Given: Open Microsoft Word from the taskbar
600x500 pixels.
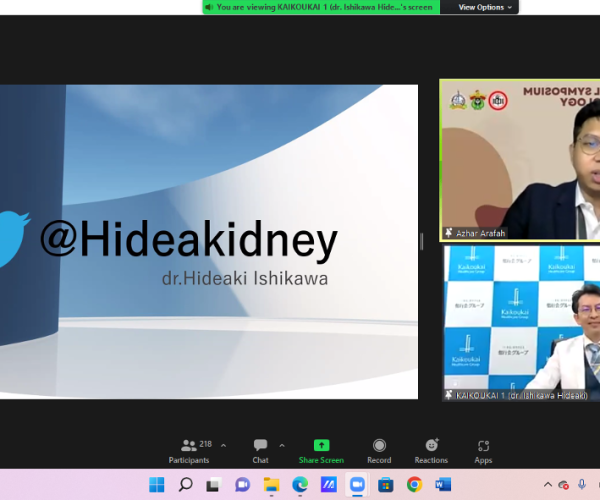Looking at the screenshot, I should 443,485.
